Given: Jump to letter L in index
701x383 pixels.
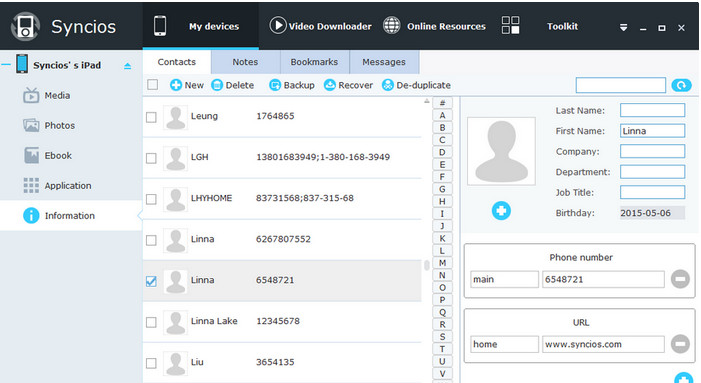Looking at the screenshot, I should point(442,251).
